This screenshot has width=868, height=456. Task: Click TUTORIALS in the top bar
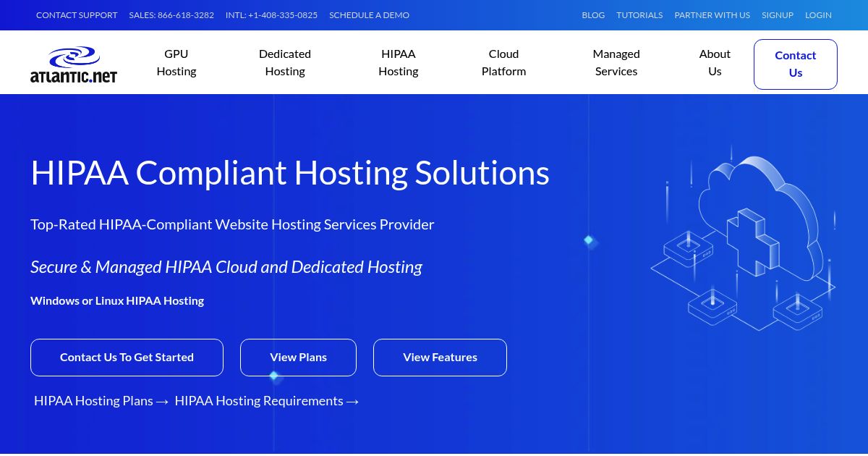point(639,14)
